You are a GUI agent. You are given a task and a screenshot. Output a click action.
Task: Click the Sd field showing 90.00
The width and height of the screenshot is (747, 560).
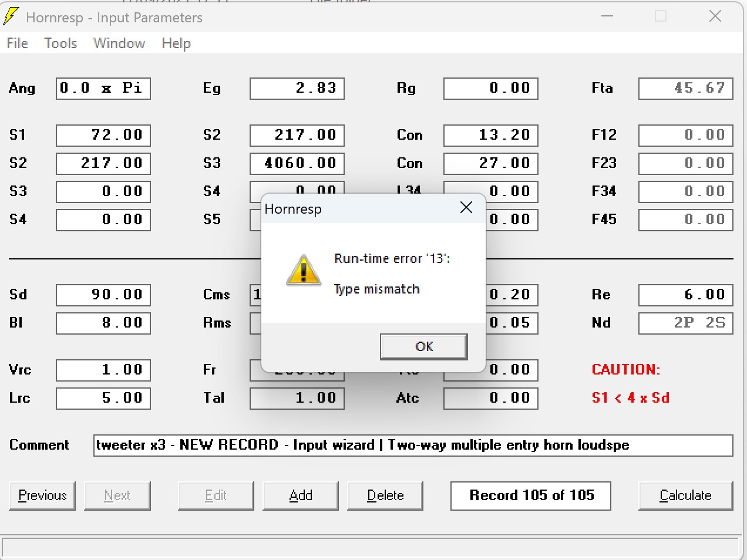(103, 295)
